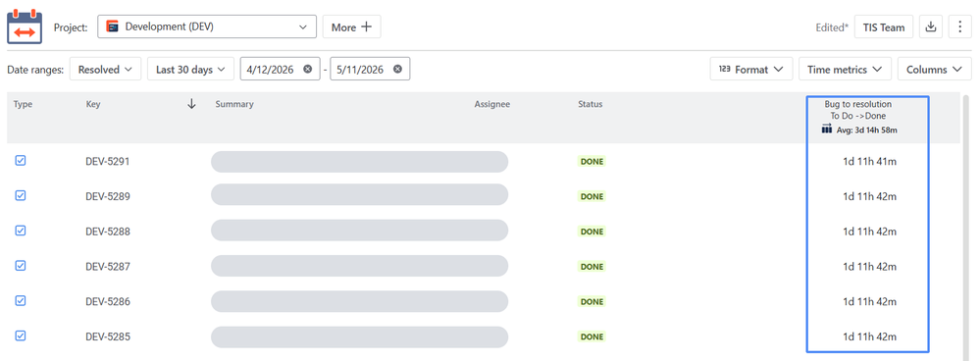Click the Edited* label
980x361 pixels.
832,27
